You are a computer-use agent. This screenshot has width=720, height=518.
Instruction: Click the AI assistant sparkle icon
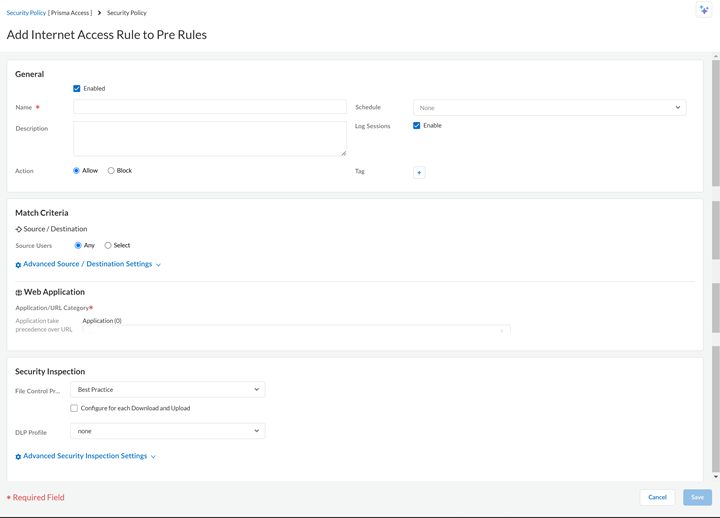(703, 10)
